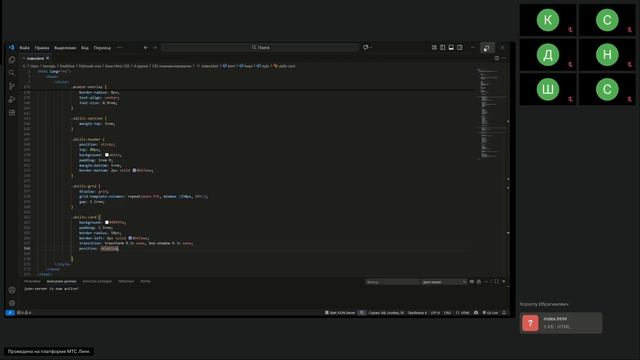
Task: Maximize the bottom panel size
Action: click(496, 282)
